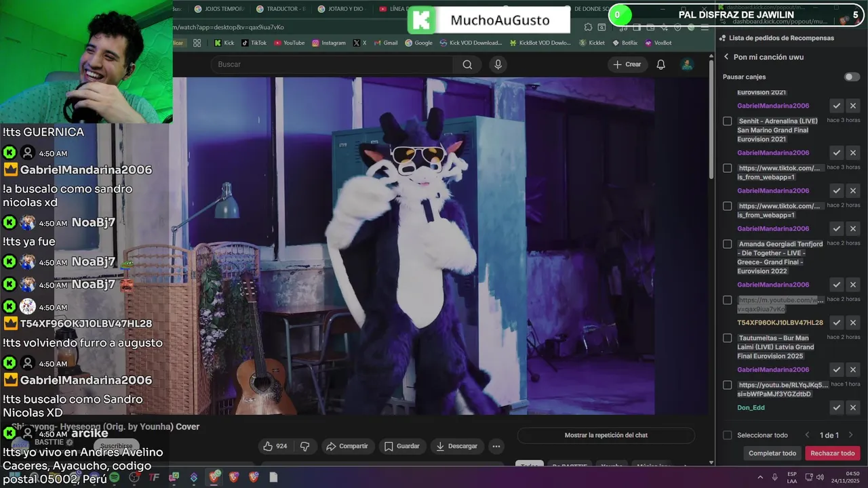
Task: Open the TikTok bookmark
Action: click(x=254, y=43)
